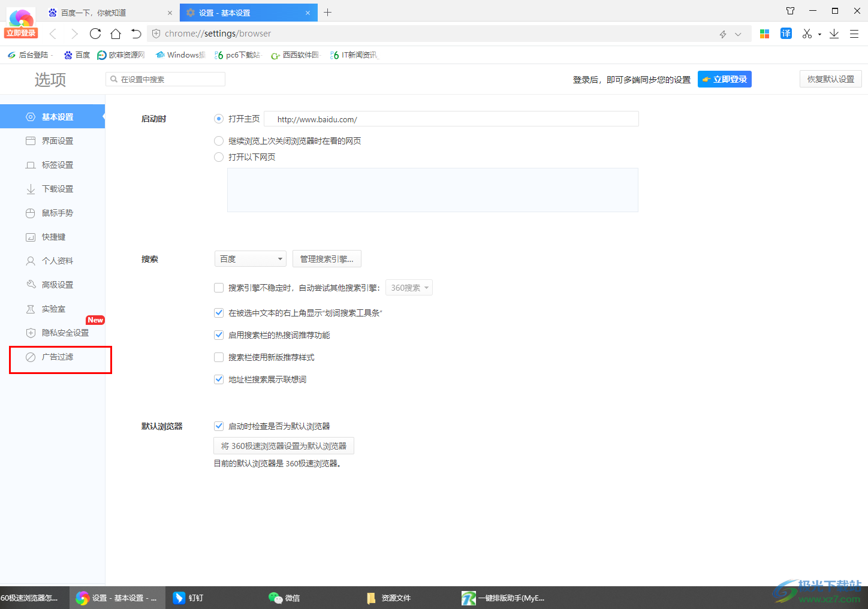Go to home page icon
Image resolution: width=868 pixels, height=609 pixels.
coord(116,34)
